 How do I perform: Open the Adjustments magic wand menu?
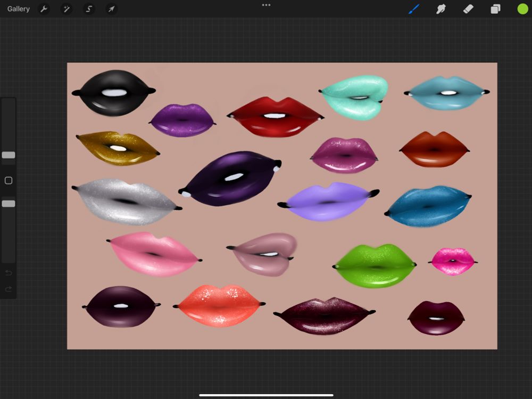(66, 9)
